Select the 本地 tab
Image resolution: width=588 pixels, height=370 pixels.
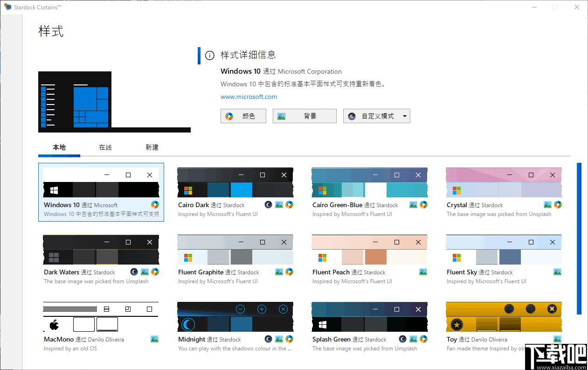pos(59,147)
